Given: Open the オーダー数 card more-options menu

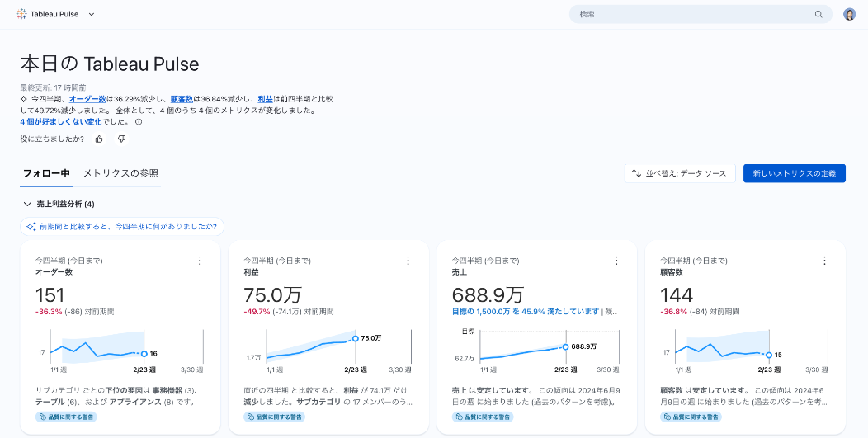Looking at the screenshot, I should pyautogui.click(x=200, y=261).
